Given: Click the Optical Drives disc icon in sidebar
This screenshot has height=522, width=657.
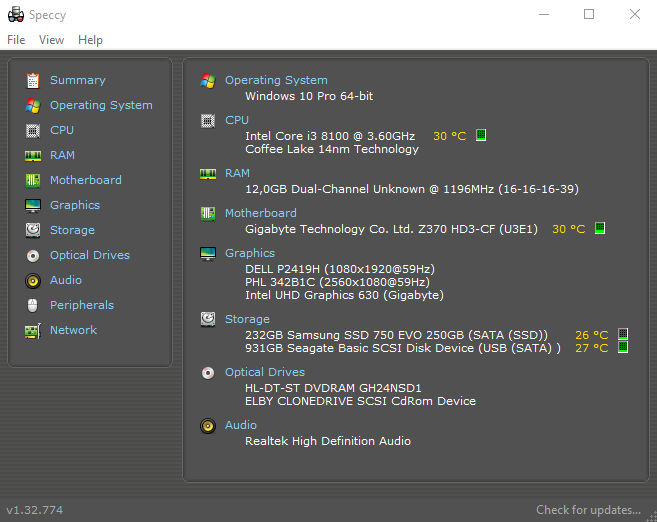Looking at the screenshot, I should 33,256.
